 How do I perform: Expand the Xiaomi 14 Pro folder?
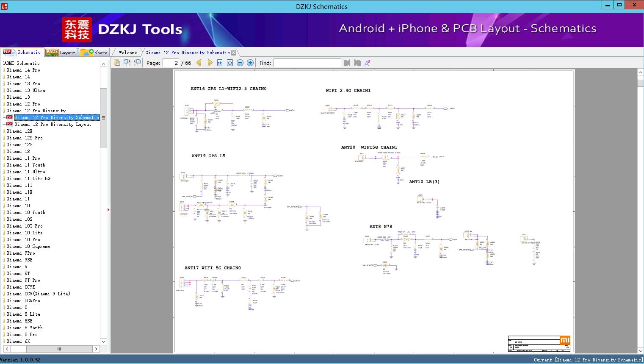pos(23,70)
